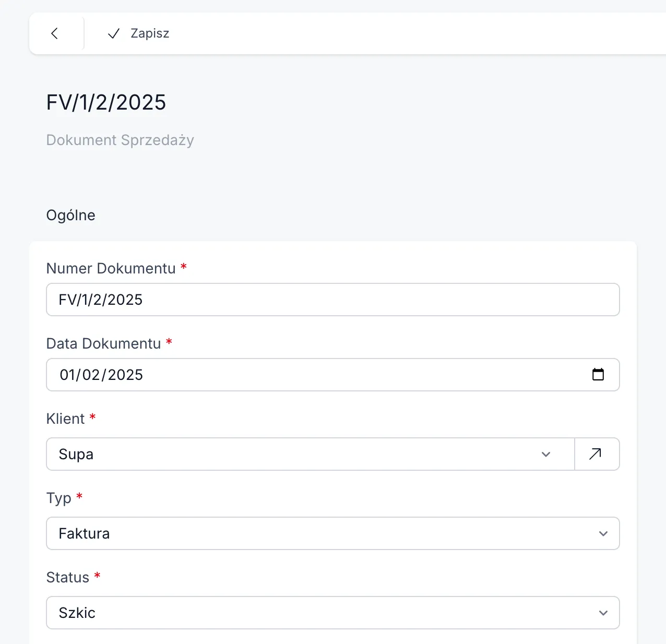Click the Dokument Sprzedaży subtitle

point(120,140)
